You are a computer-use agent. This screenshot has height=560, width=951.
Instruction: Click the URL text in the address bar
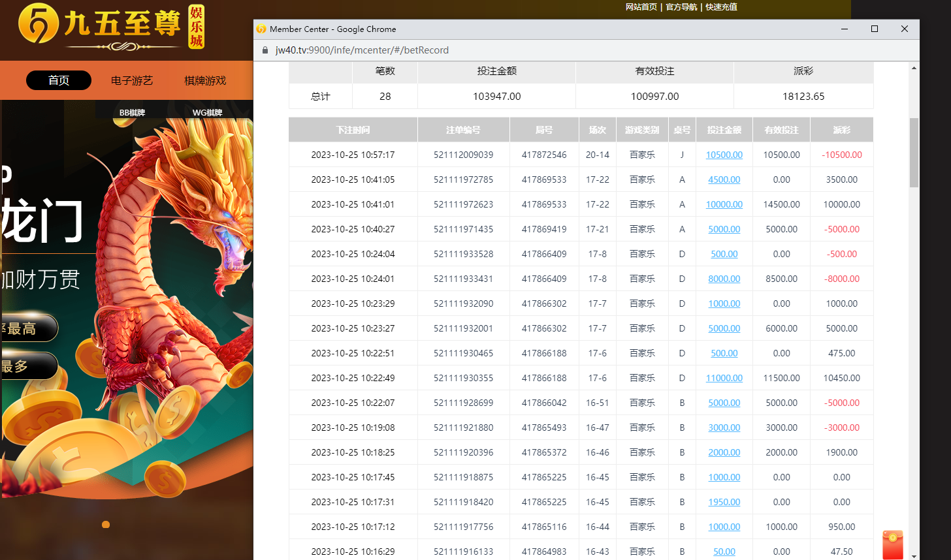click(x=363, y=50)
